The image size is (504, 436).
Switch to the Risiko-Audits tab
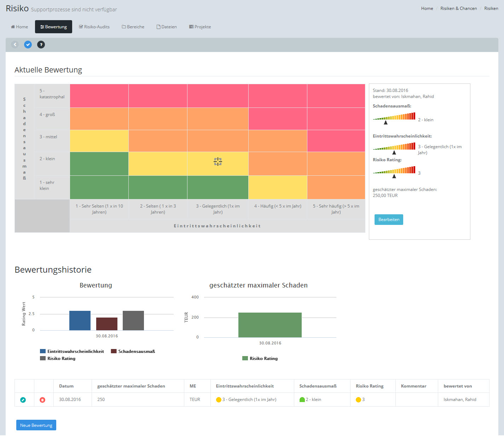click(x=94, y=27)
